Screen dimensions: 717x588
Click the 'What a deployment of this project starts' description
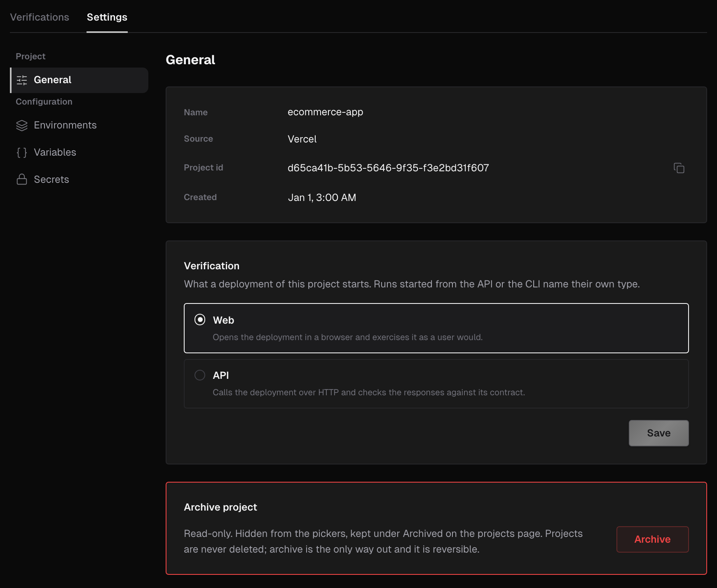point(412,284)
